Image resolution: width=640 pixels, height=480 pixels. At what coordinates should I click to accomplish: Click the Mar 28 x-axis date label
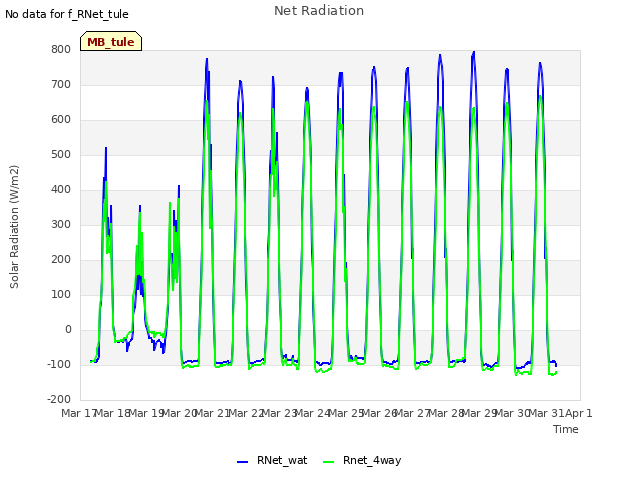coord(446,413)
